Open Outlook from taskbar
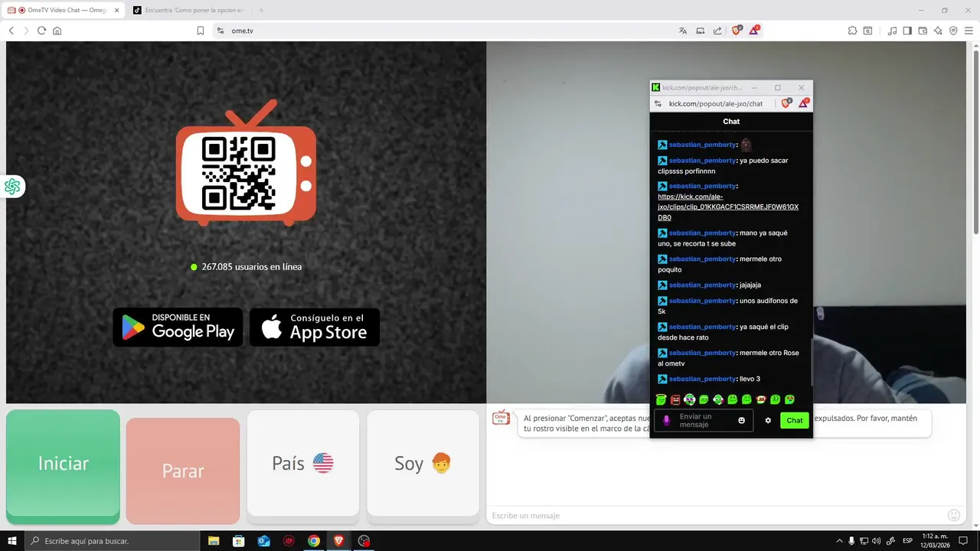The height and width of the screenshot is (551, 980). click(x=264, y=541)
